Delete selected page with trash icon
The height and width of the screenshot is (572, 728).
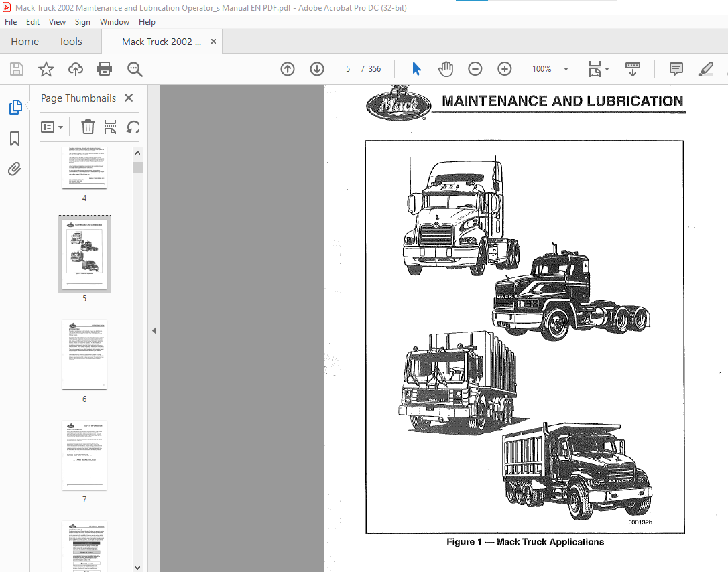(x=88, y=127)
